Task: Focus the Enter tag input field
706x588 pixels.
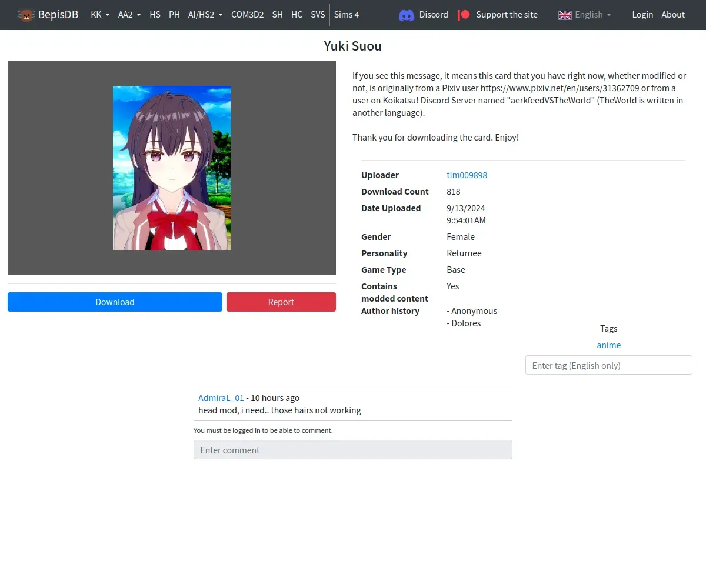Action: (609, 365)
